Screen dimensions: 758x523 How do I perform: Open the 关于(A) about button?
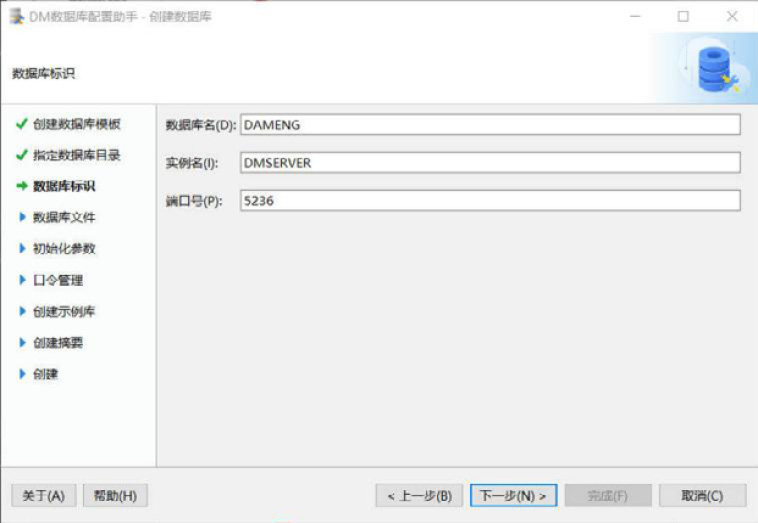click(x=44, y=495)
